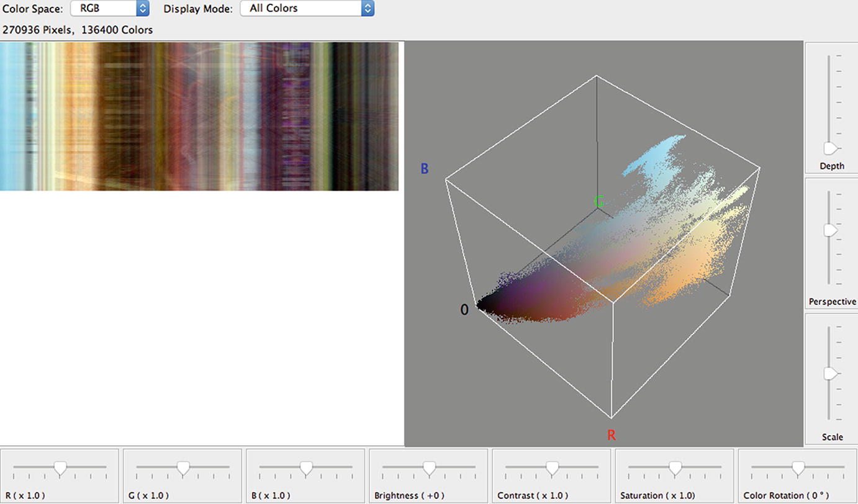This screenshot has height=504, width=858.
Task: Click the Brightness ( +0 ) slider knob
Action: point(429,469)
